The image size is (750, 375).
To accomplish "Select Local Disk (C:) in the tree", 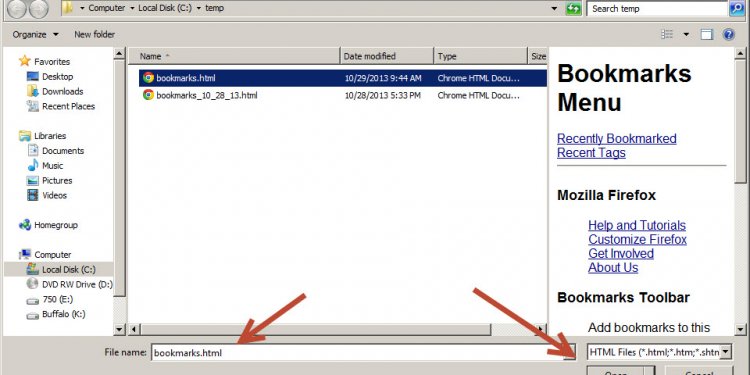I will (68, 269).
